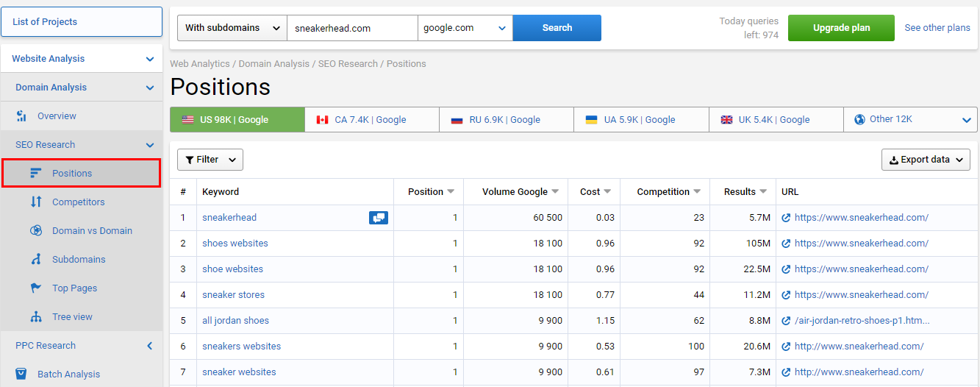Switch to RU 6.9K Google tab
Viewport: 980px width, 387px height.
(x=506, y=119)
